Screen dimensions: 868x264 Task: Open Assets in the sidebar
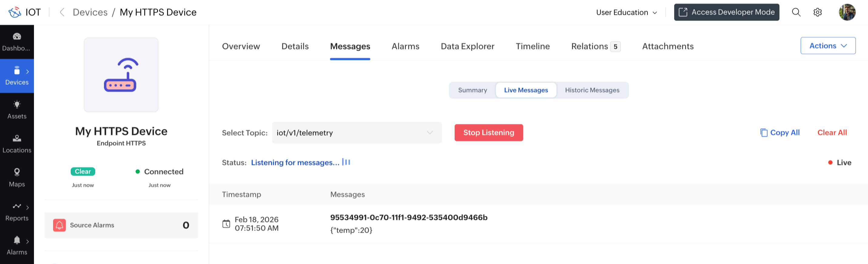click(x=17, y=109)
